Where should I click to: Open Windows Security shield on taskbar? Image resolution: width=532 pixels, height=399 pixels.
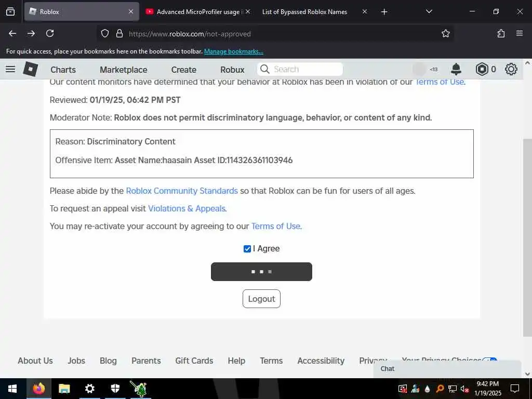[115, 389]
